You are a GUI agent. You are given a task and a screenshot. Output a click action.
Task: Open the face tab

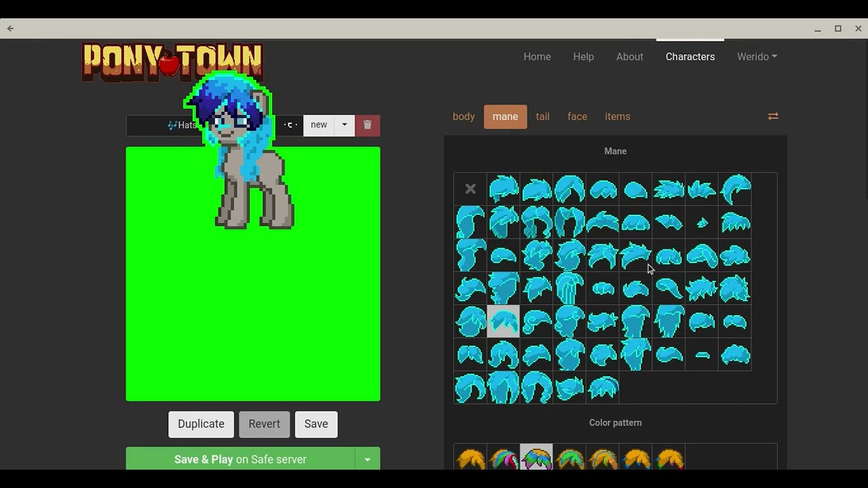pyautogui.click(x=577, y=117)
